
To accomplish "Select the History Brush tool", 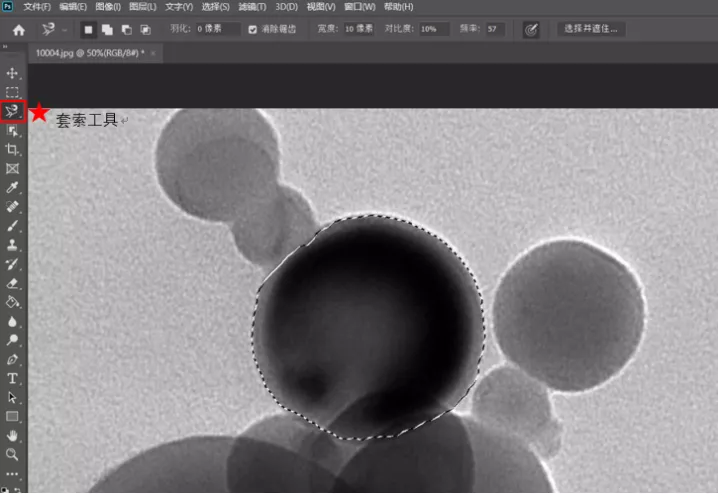I will point(12,264).
